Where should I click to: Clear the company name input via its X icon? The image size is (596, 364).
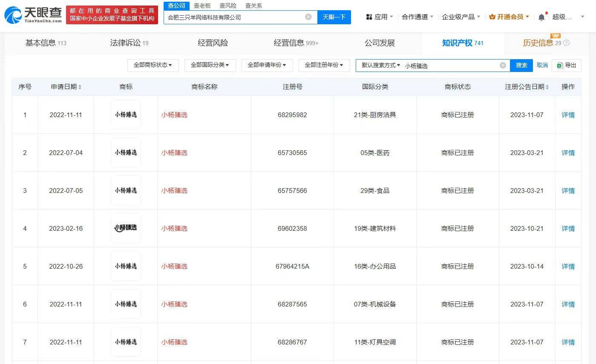(308, 17)
